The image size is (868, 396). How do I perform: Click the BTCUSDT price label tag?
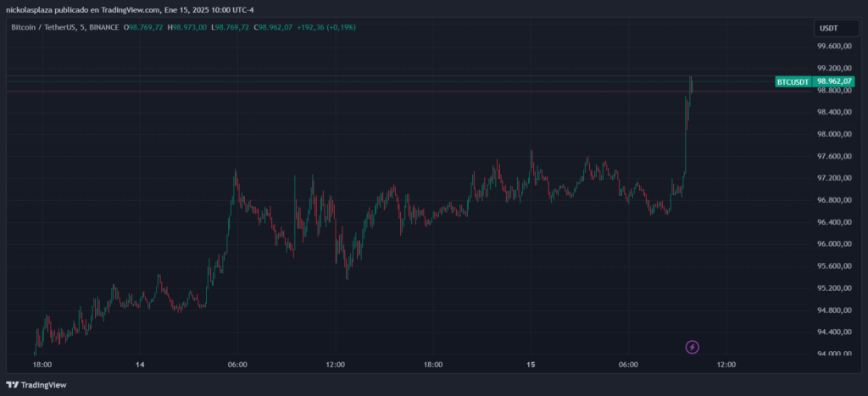click(x=793, y=81)
